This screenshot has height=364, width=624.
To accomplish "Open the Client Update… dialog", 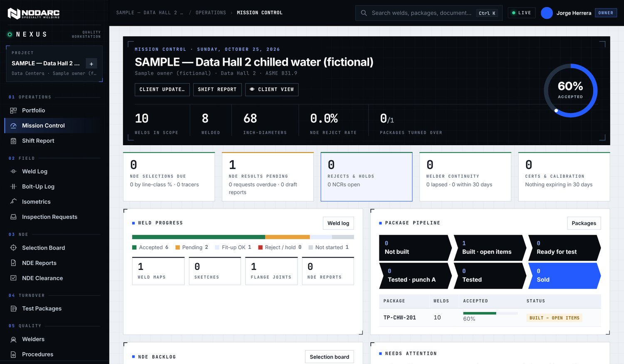I will 162,89.
